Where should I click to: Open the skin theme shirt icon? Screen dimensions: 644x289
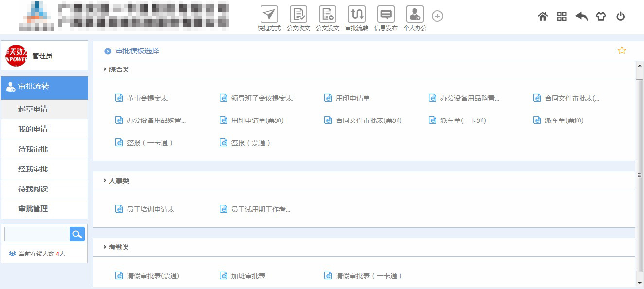(601, 17)
